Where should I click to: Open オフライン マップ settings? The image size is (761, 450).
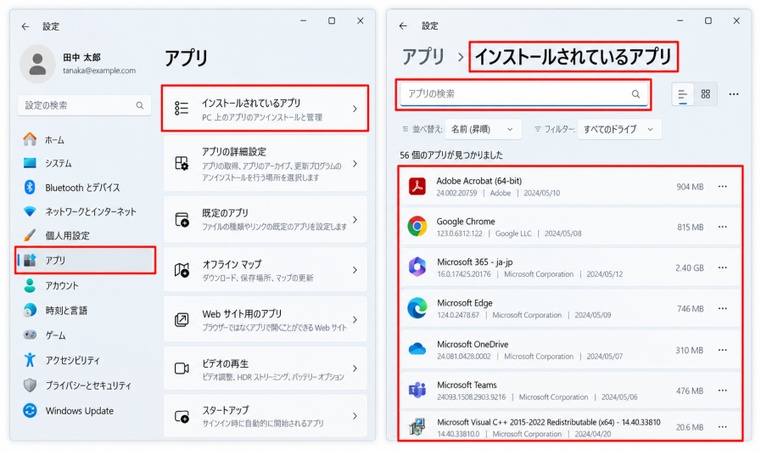pyautogui.click(x=265, y=270)
